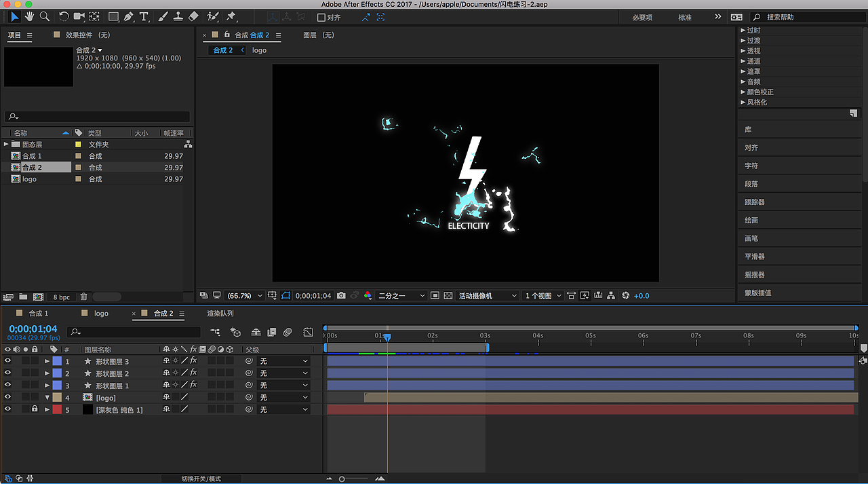Screen dimensions: 868x484
Task: Toggle fx switch on 形状图层 1
Action: coord(193,386)
